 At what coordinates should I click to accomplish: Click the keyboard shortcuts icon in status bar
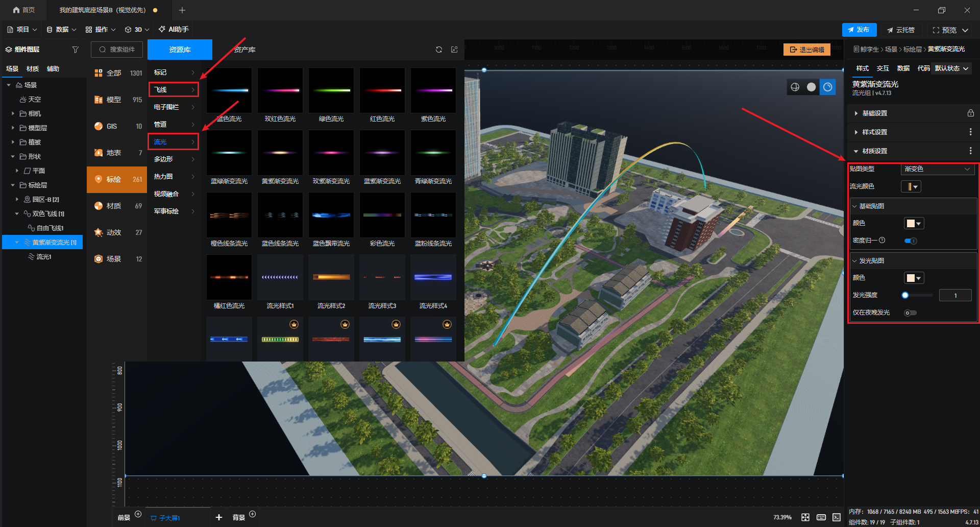tap(821, 517)
